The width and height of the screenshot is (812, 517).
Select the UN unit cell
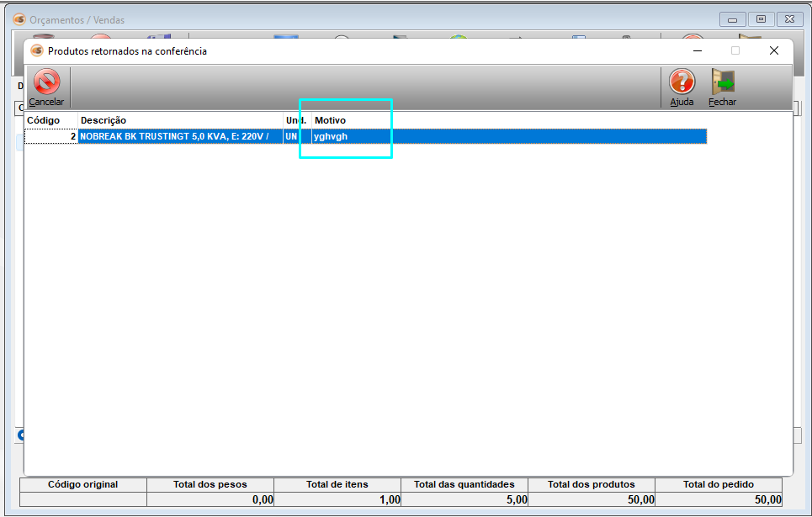292,136
